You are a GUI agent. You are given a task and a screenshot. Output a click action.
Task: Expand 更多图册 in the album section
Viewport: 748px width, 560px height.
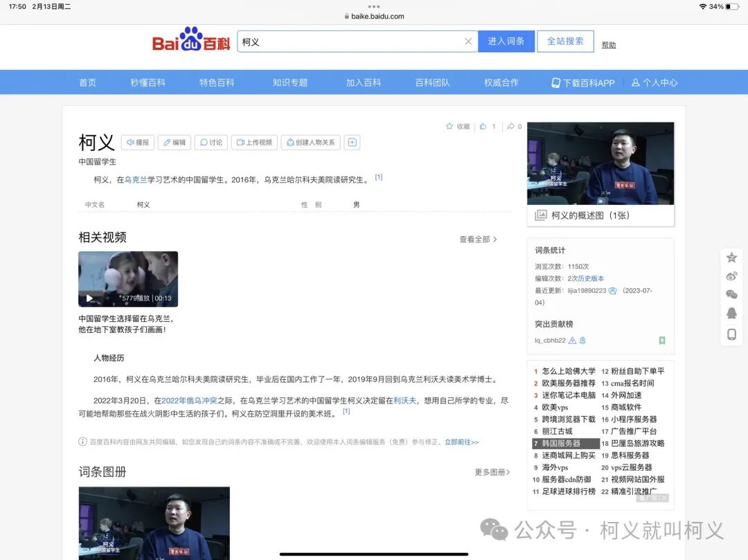click(x=492, y=472)
